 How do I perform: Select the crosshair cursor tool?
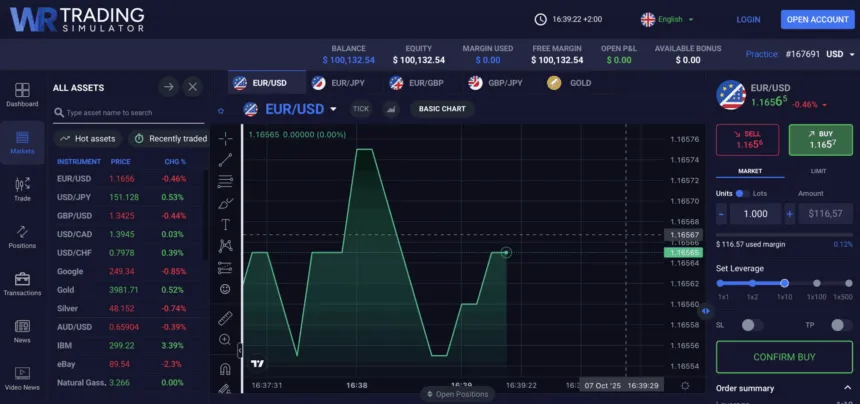click(225, 138)
